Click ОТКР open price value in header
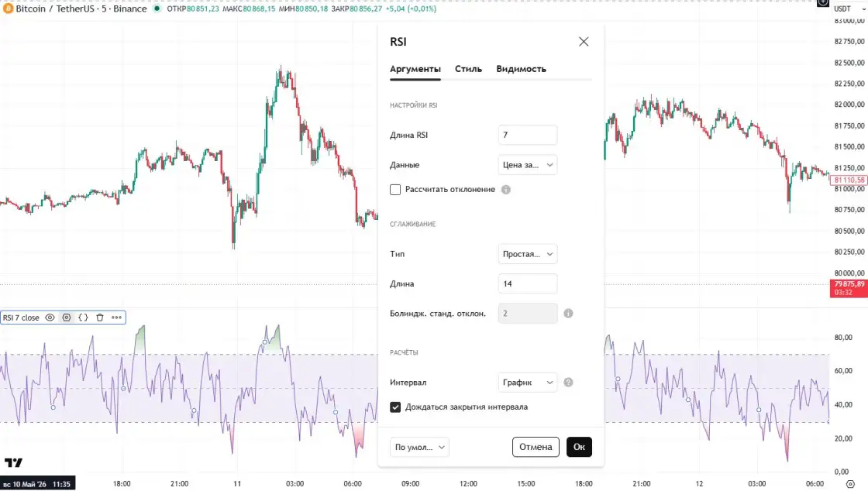Screen dimensions: 868x491 [x=202, y=9]
